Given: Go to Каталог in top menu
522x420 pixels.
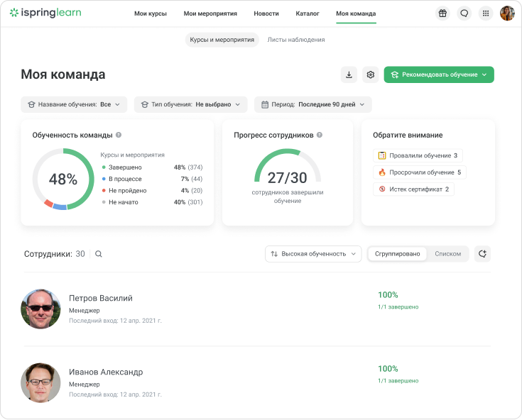Looking at the screenshot, I should [x=308, y=13].
